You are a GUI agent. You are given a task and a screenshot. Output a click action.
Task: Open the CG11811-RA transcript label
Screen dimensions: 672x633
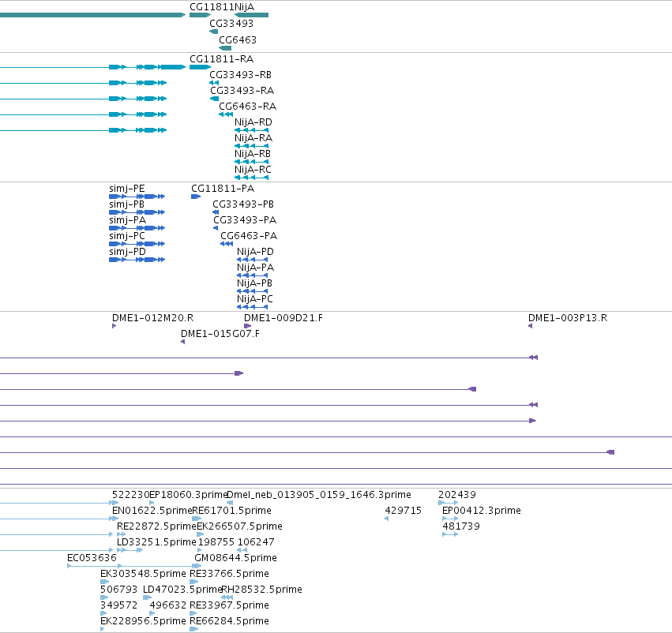pyautogui.click(x=221, y=58)
